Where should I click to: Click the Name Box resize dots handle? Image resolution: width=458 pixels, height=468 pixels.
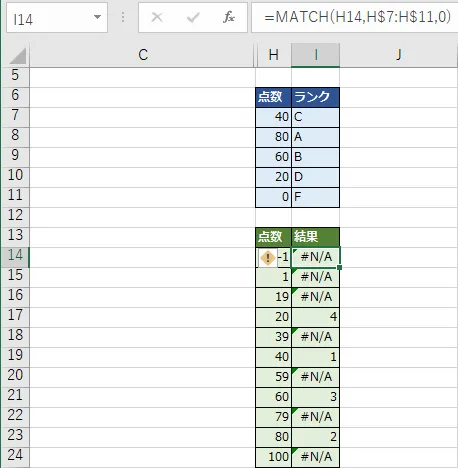123,17
